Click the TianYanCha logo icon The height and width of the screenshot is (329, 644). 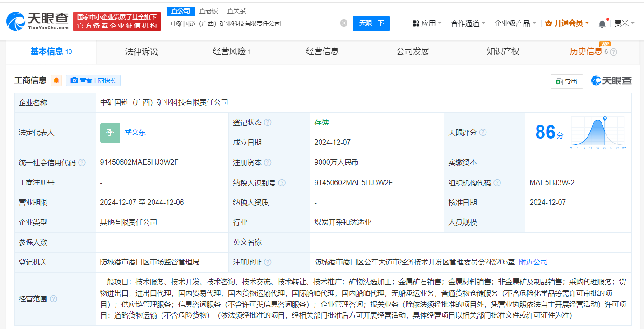point(16,21)
